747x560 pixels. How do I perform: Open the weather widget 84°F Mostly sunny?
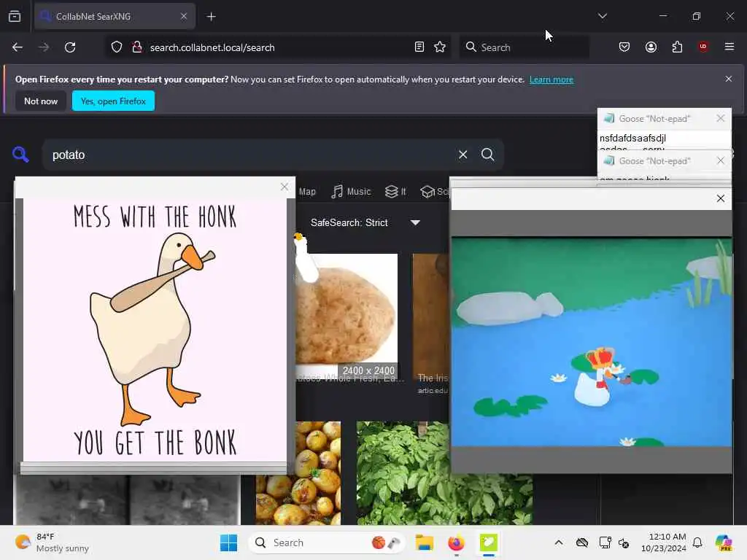pos(52,542)
